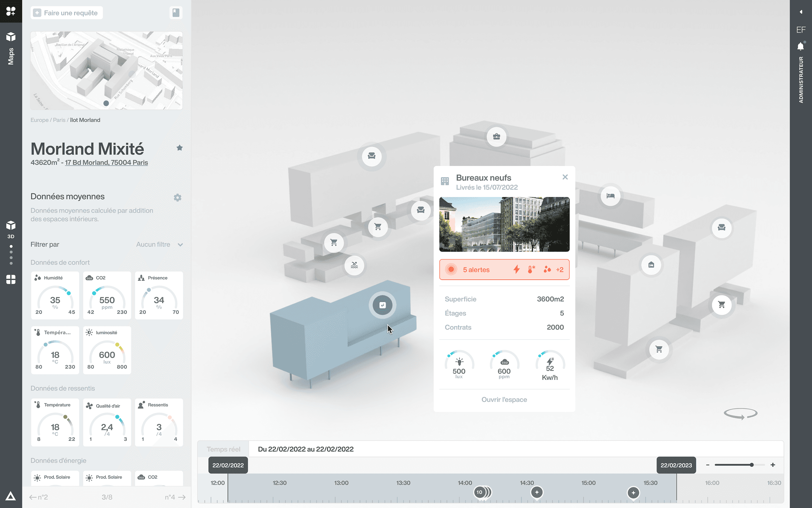Click the rotate 3D view control

click(x=740, y=413)
